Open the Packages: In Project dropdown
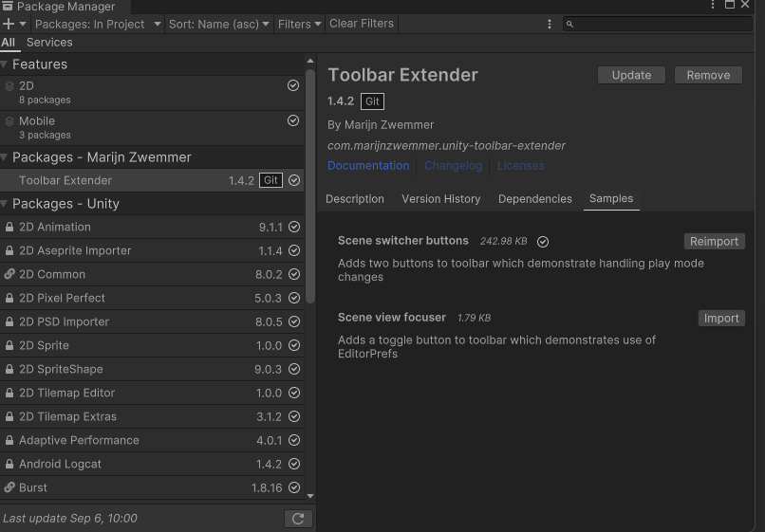 pyautogui.click(x=98, y=24)
